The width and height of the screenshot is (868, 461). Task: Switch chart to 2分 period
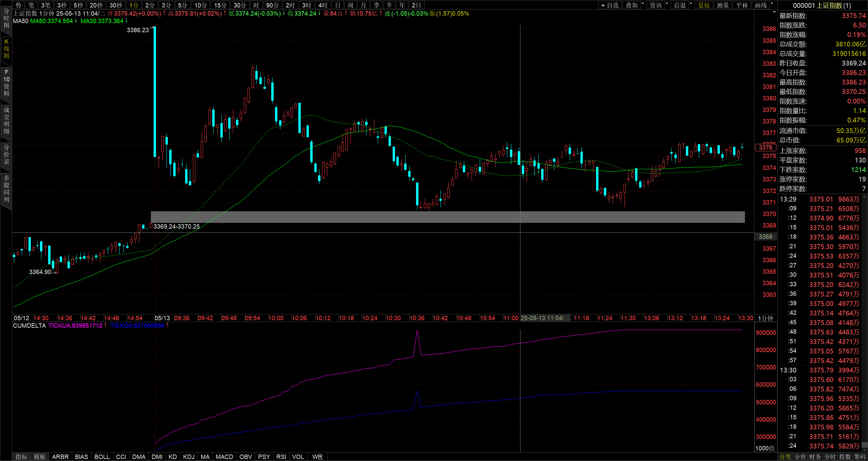point(150,5)
